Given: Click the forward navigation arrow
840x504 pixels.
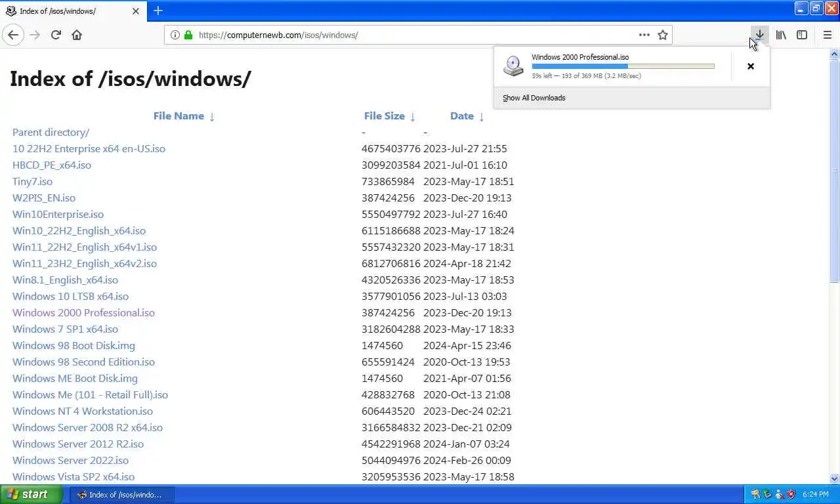Looking at the screenshot, I should coord(35,35).
